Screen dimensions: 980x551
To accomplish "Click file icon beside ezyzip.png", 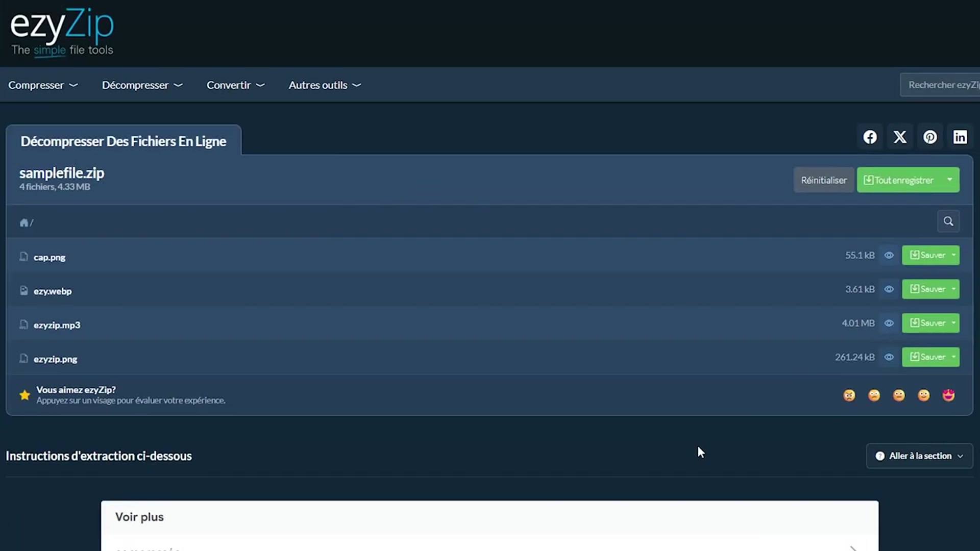I will 23,359.
